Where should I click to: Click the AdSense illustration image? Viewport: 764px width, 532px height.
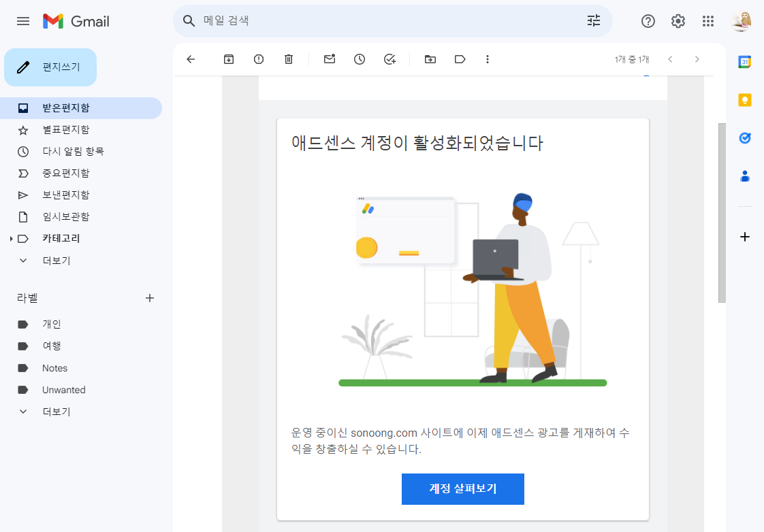tap(473, 290)
